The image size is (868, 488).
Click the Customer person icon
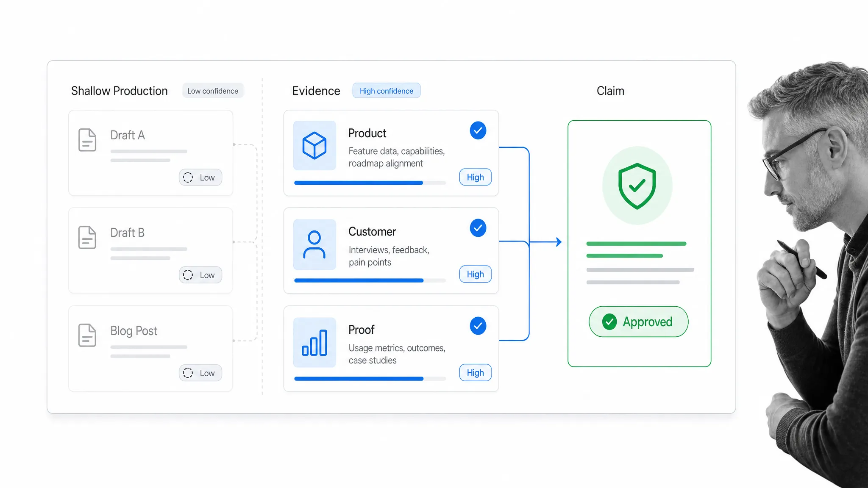tap(314, 244)
